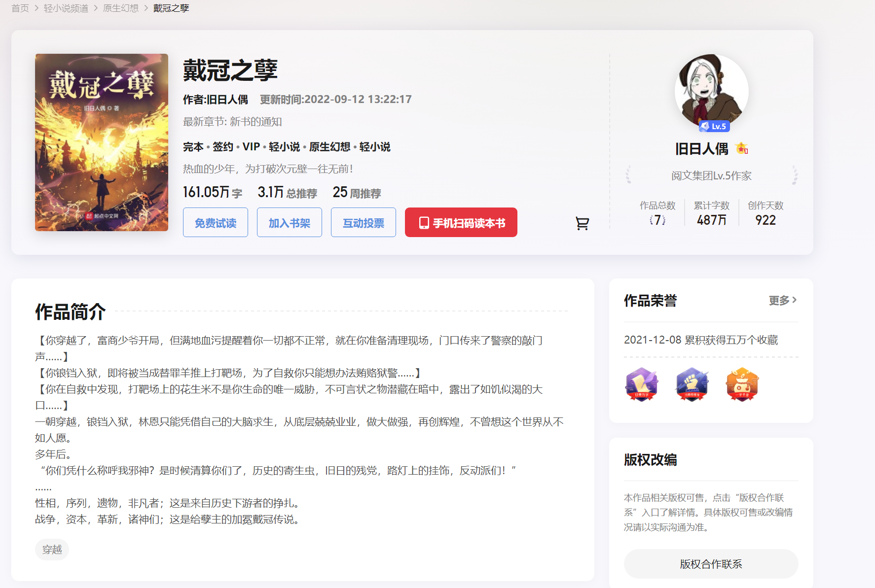Click the 免费试读 button
This screenshot has height=588, width=875.
(216, 222)
